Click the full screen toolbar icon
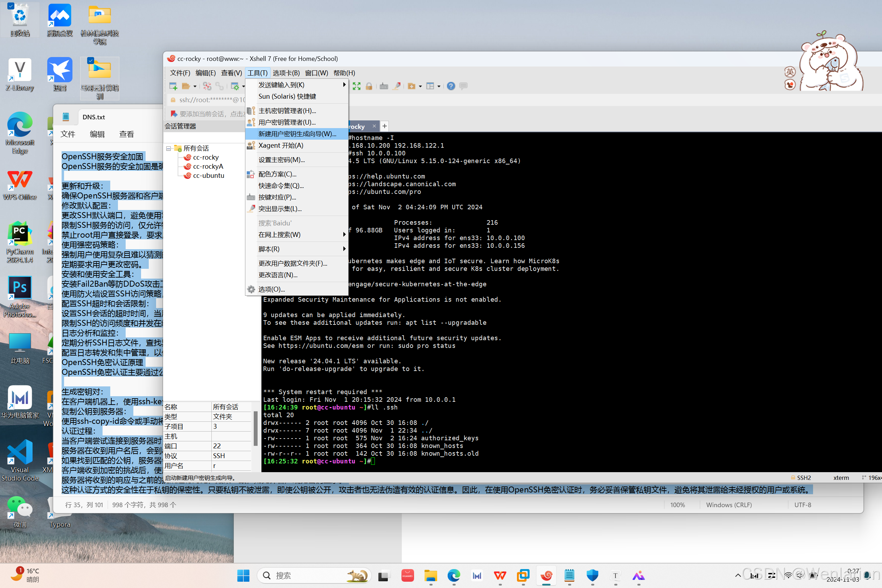Image resolution: width=882 pixels, height=588 pixels. (x=356, y=86)
